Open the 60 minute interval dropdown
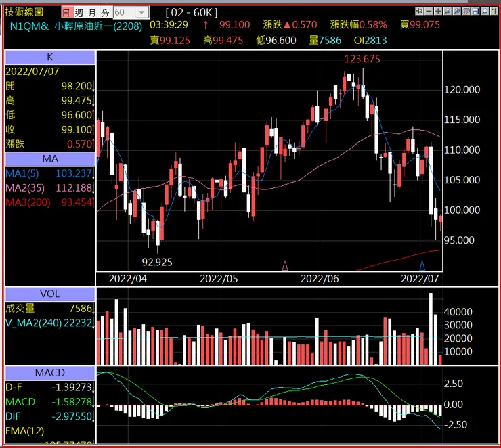501x448 pixels. [x=141, y=12]
